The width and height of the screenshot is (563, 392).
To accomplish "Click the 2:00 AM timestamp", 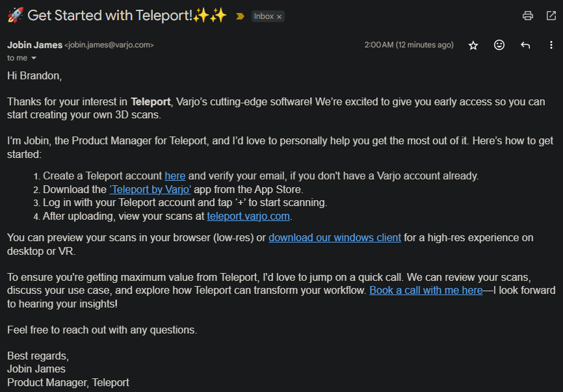I will click(x=409, y=45).
